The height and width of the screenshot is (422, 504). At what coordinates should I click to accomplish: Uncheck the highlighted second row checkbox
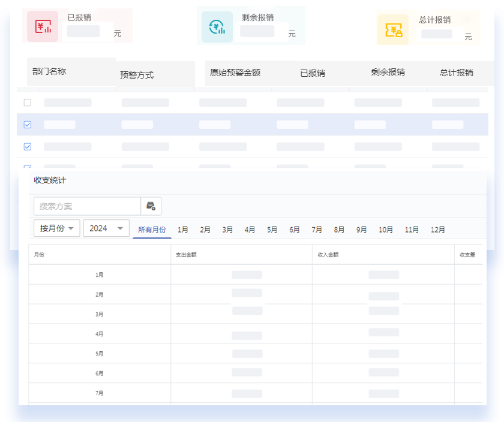[x=27, y=125]
